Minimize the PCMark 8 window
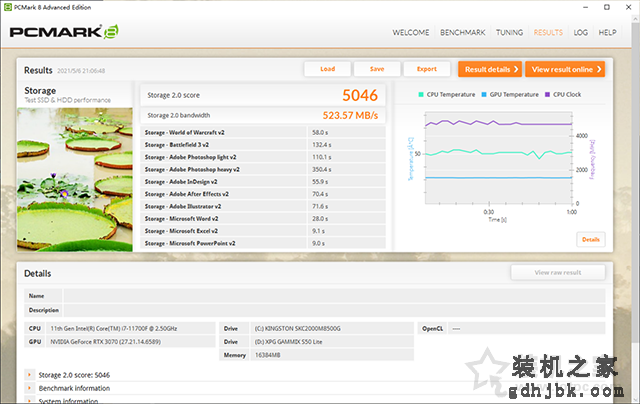The height and width of the screenshot is (404, 640). tap(586, 7)
